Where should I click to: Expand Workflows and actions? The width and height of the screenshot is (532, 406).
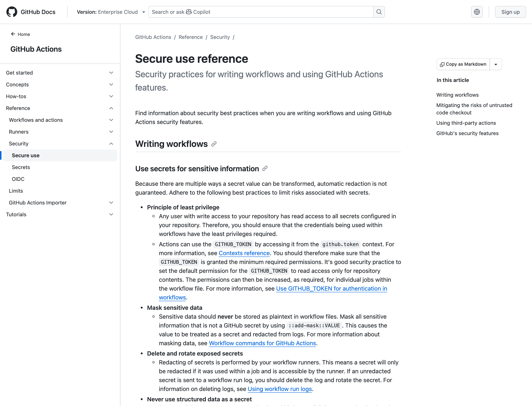(60, 120)
